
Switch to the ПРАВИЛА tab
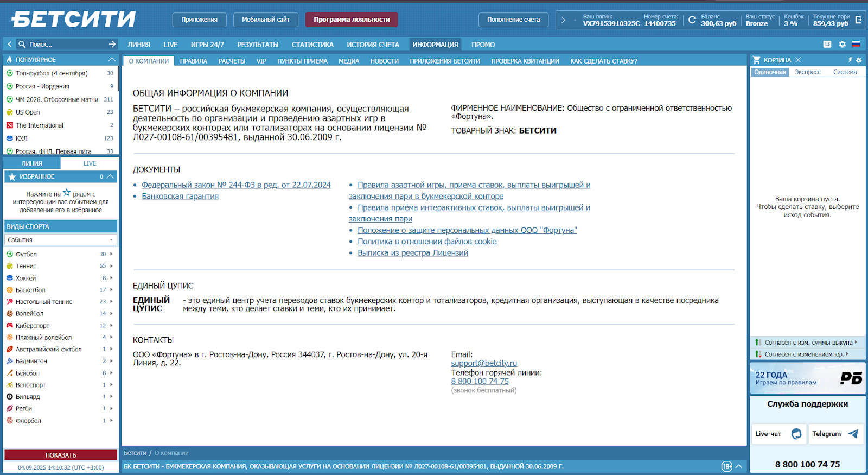click(x=194, y=61)
